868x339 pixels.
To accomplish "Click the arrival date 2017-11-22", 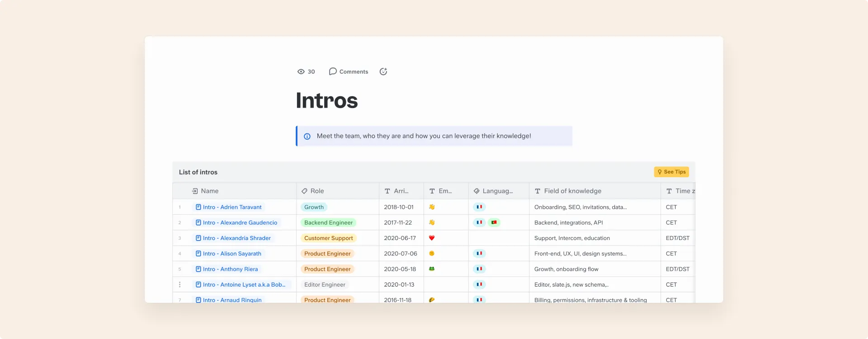I will click(x=398, y=222).
